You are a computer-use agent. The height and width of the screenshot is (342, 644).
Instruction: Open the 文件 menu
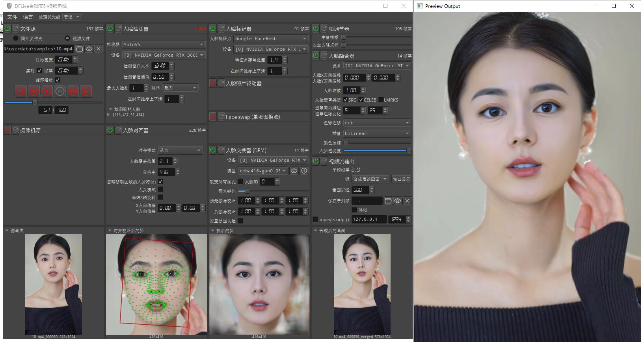[12, 17]
